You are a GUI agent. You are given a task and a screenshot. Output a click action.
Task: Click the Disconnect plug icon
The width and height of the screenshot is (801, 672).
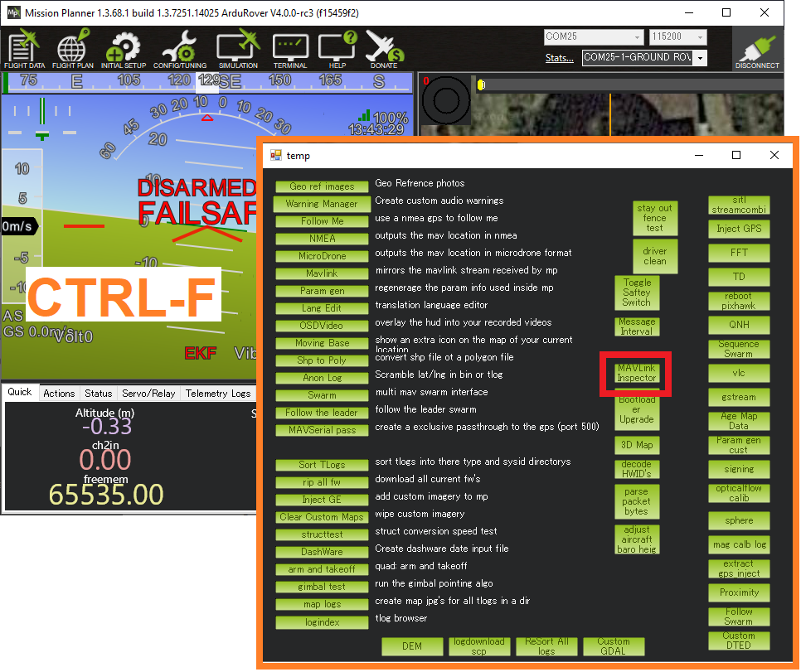click(756, 51)
